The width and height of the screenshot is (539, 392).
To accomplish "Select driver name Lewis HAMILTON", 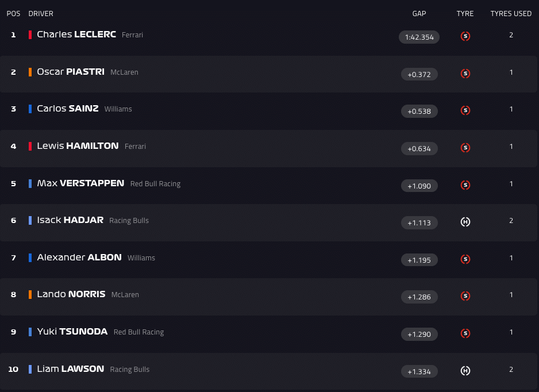I will [78, 146].
